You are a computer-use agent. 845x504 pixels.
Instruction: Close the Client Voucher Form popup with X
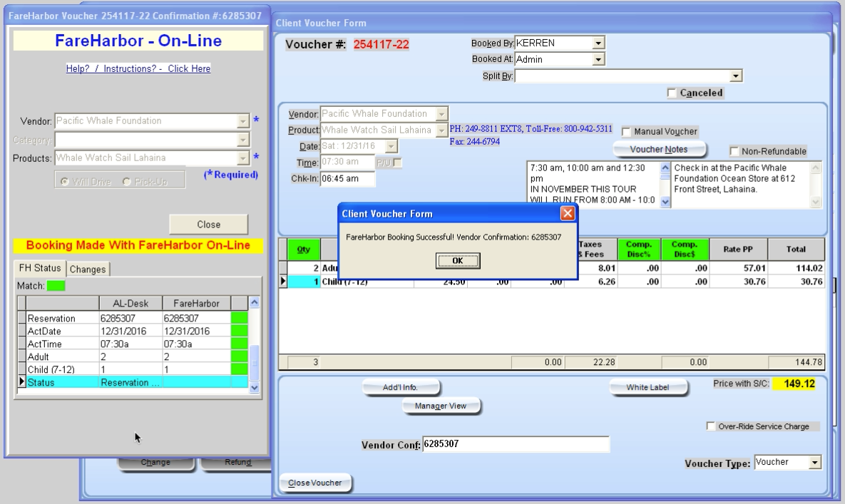pos(568,214)
